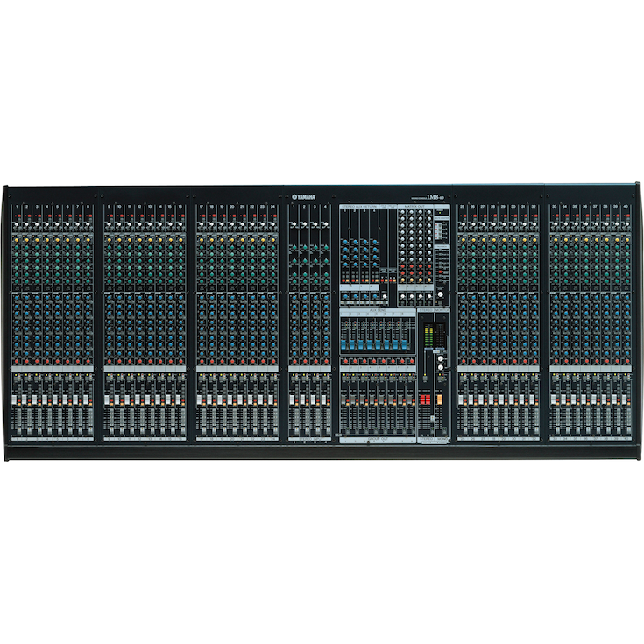
Task: Click the Yamaha logo on the console
Action: click(304, 196)
